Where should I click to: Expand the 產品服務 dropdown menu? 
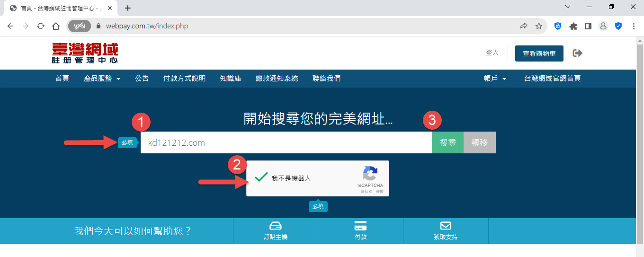pos(102,79)
